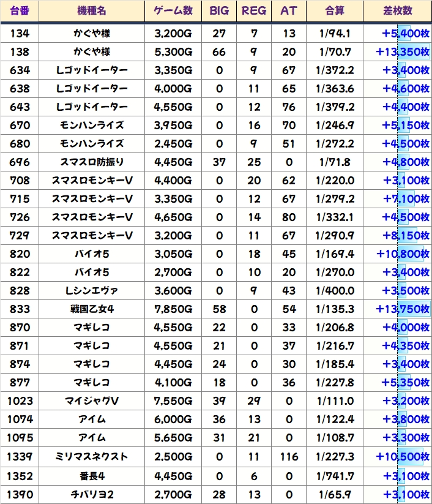Select the REG column header
Image resolution: width=432 pixels, height=504 pixels.
(254, 11)
